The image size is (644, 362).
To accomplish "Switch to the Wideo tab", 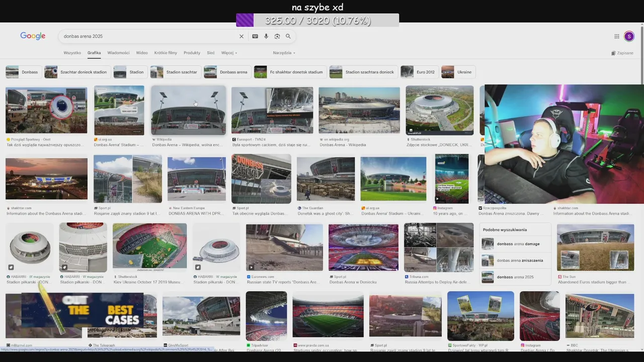I will click(x=142, y=53).
